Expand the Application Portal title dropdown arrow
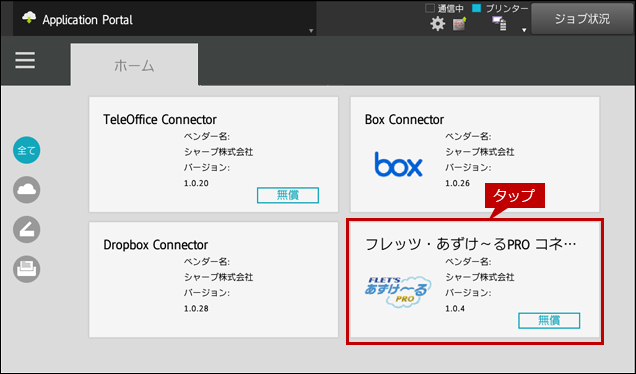This screenshot has height=374, width=636. (x=311, y=30)
